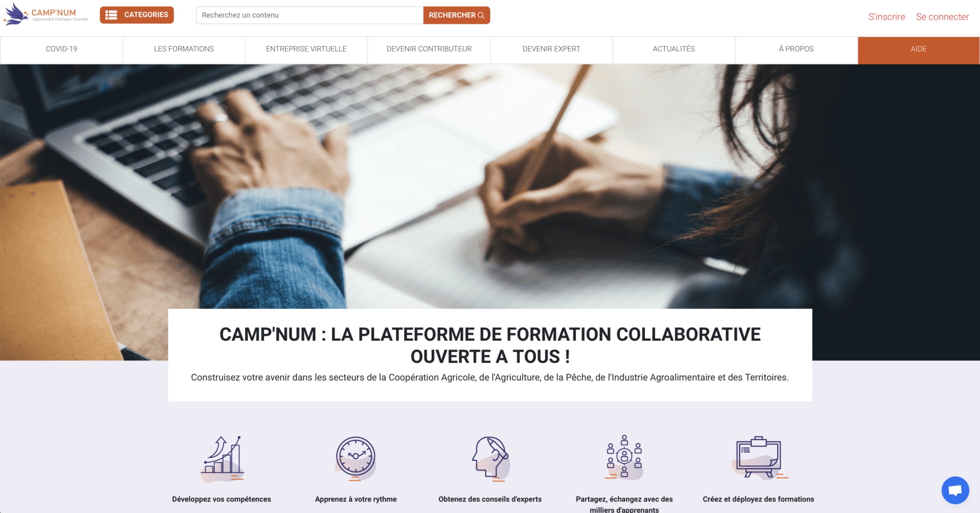Go to Entreprise Virtuelle tab

coord(306,49)
